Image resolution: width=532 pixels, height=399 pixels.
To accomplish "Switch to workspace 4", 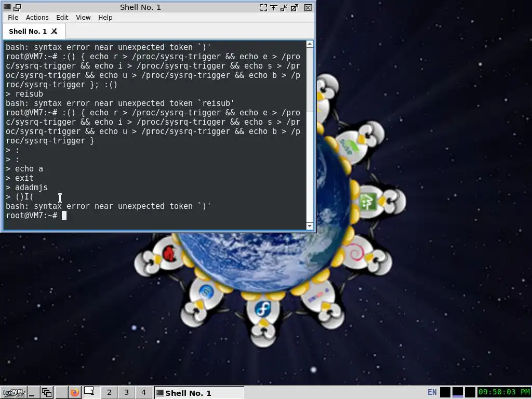I will pos(143,393).
